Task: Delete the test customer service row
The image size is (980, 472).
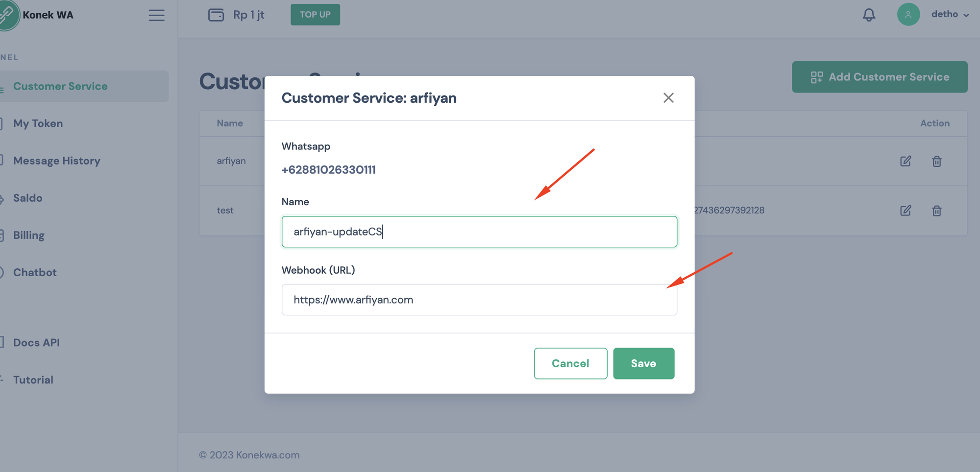Action: tap(936, 211)
